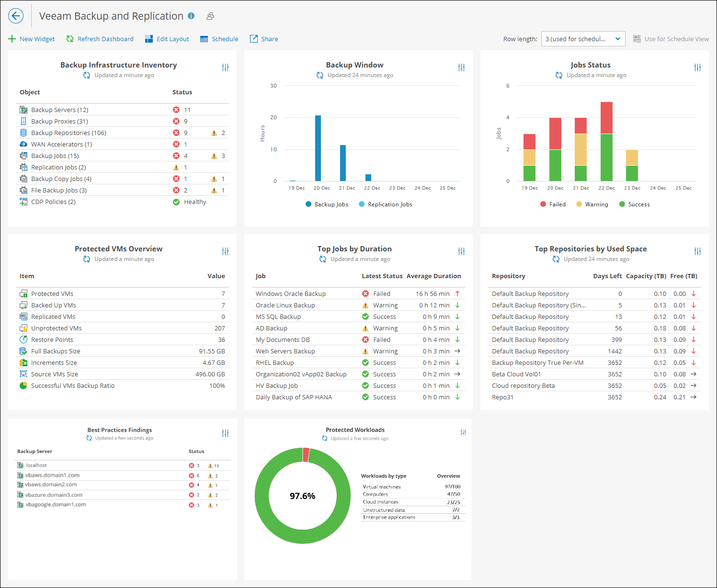Select Backup Proxies (31) row
Viewport: 717px width, 588px height.
pyautogui.click(x=122, y=121)
